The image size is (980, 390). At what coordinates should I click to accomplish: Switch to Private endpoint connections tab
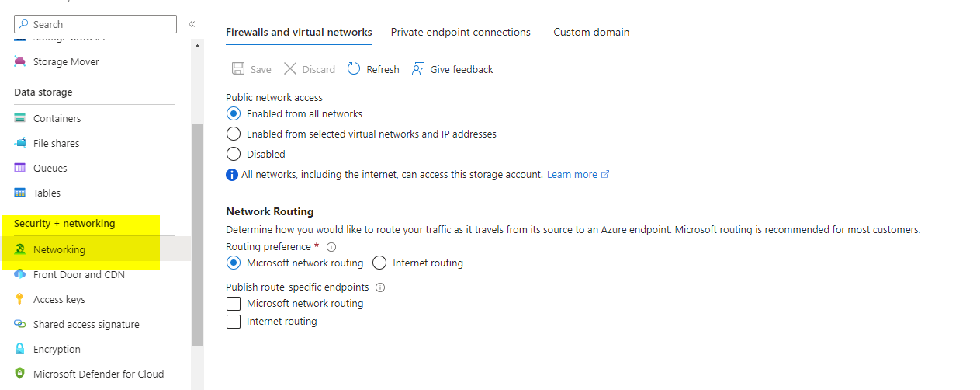[460, 32]
